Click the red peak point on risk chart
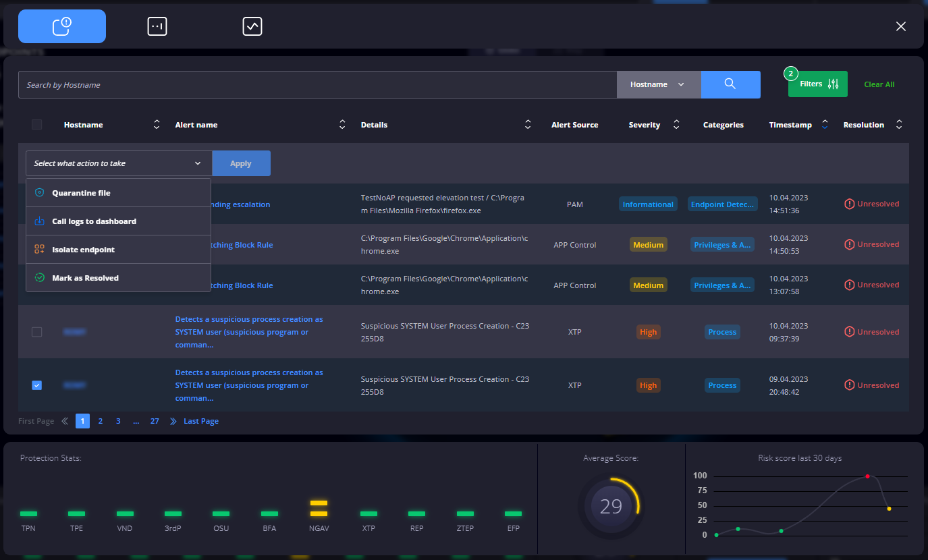Viewport: 928px width, 560px height. 867,476
